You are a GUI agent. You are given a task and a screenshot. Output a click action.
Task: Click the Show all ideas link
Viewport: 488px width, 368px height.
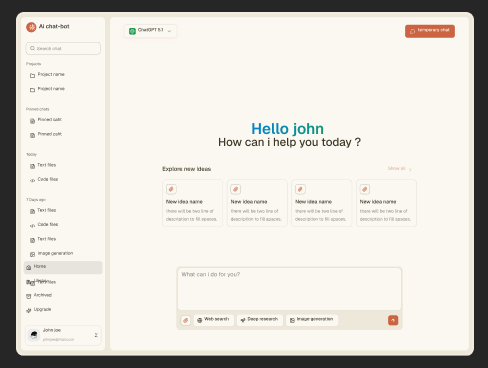399,169
